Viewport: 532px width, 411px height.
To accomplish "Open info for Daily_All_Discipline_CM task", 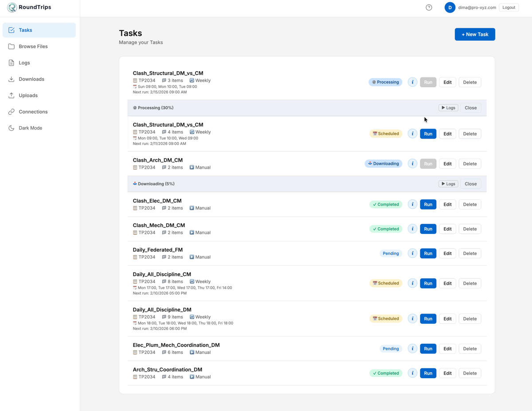I will [x=412, y=283].
